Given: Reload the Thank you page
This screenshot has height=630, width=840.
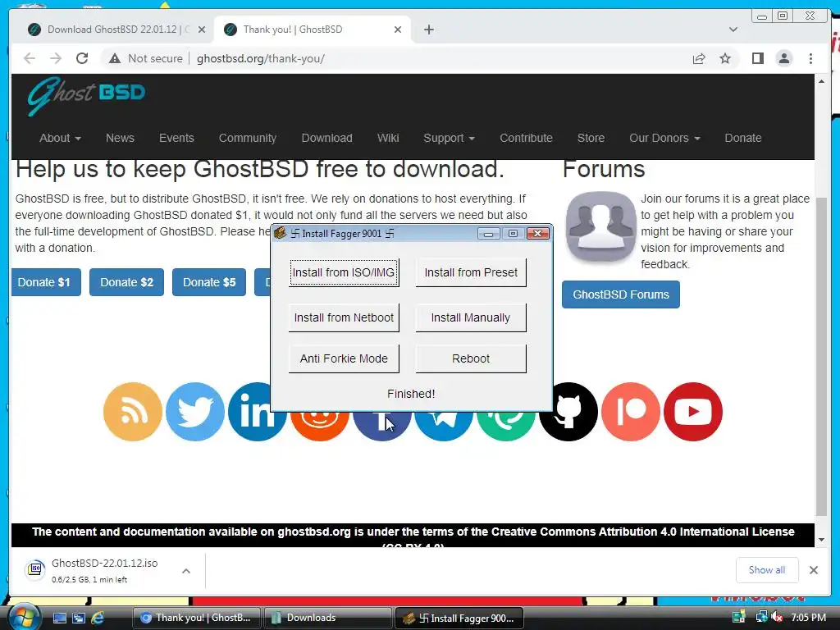Looking at the screenshot, I should 82,58.
